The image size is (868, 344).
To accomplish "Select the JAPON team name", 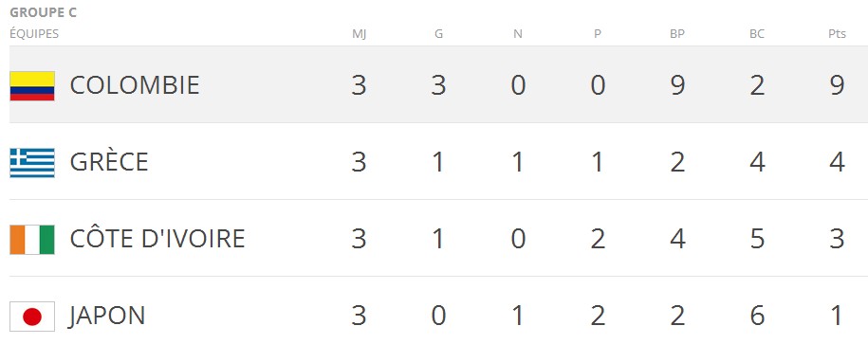I will (107, 316).
